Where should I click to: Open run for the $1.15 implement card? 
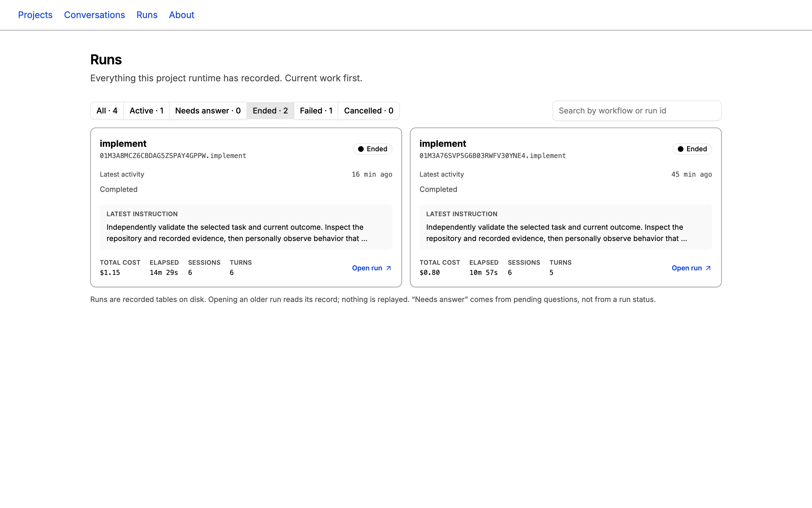click(x=371, y=268)
